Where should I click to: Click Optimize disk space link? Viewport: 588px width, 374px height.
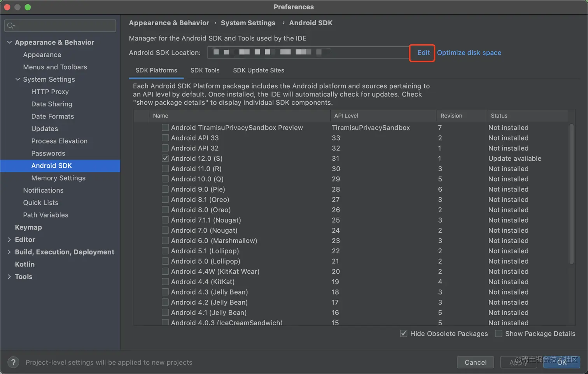[x=469, y=53]
